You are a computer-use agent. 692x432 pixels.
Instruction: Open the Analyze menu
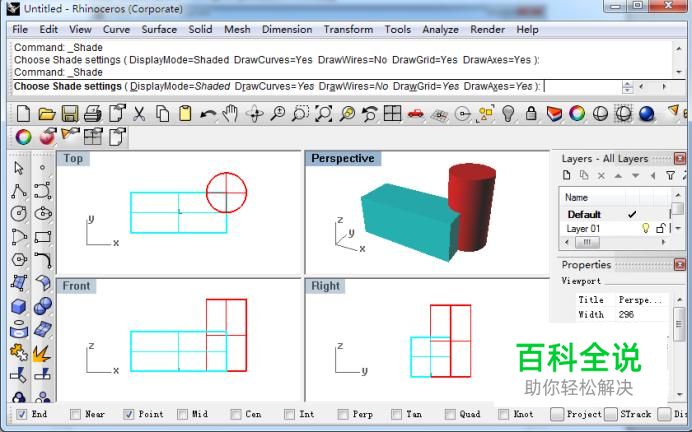point(440,29)
